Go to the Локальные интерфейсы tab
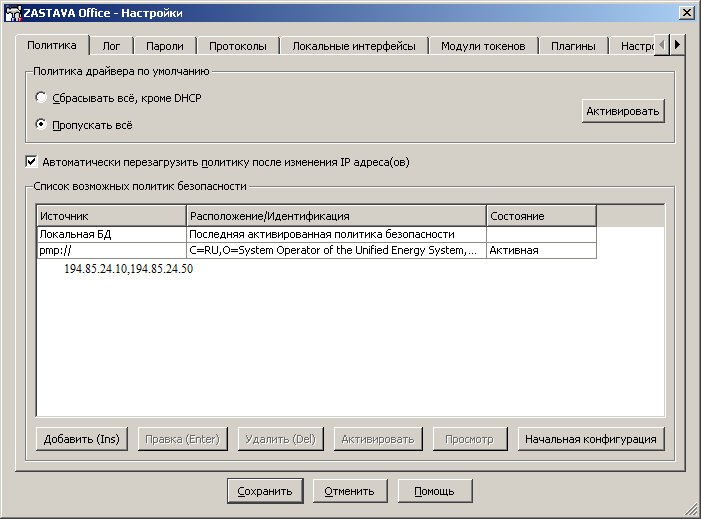701x519 pixels. 354,46
